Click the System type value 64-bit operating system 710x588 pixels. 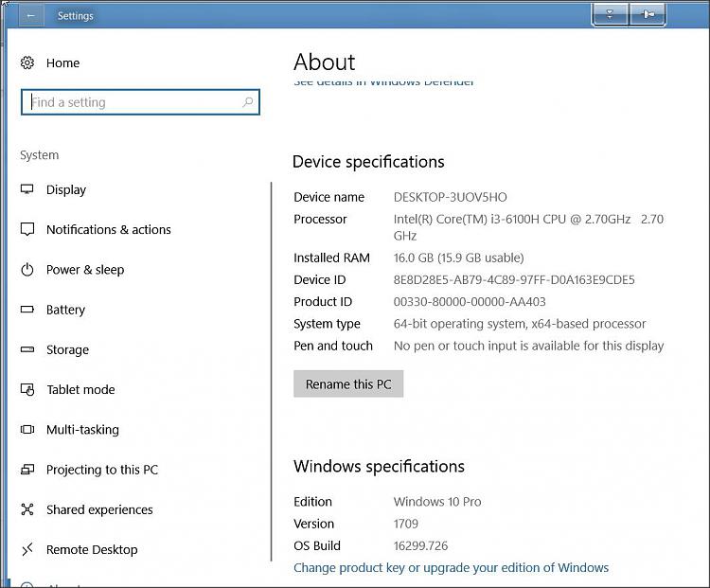pos(520,324)
